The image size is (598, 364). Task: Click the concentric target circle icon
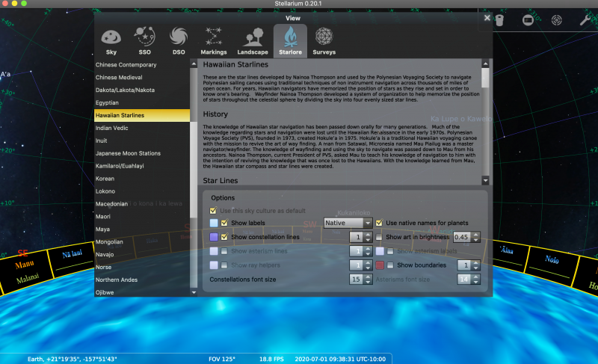pyautogui.click(x=557, y=20)
